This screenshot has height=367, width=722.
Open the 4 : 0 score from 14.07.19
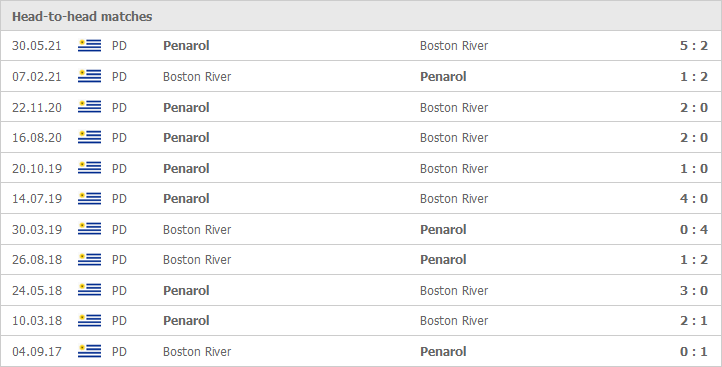click(693, 198)
